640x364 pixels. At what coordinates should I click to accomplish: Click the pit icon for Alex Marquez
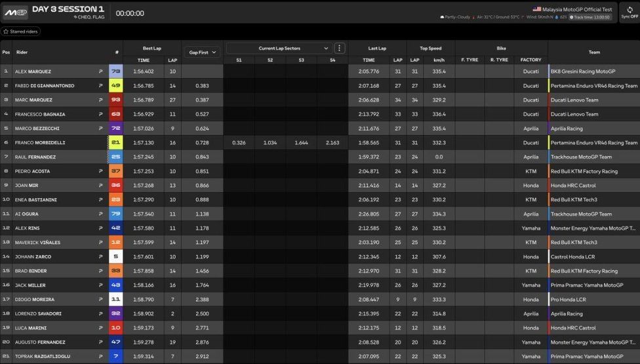click(x=100, y=71)
